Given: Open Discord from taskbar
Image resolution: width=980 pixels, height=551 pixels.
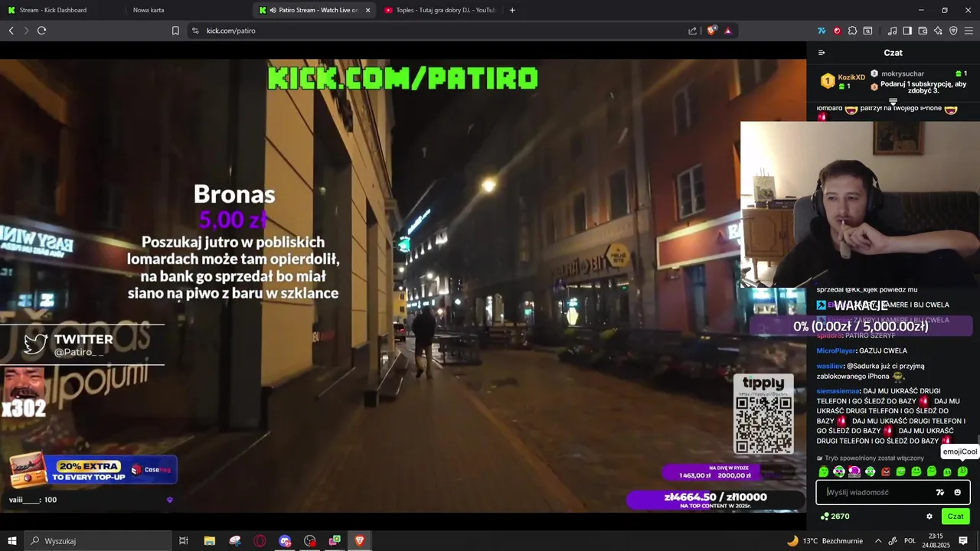Looking at the screenshot, I should pos(285,541).
